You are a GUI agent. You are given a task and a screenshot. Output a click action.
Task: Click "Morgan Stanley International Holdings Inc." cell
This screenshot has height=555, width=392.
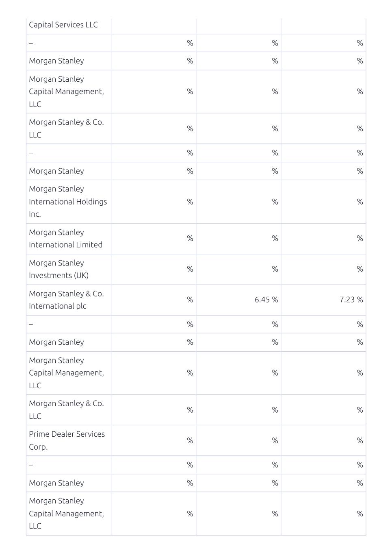68,202
